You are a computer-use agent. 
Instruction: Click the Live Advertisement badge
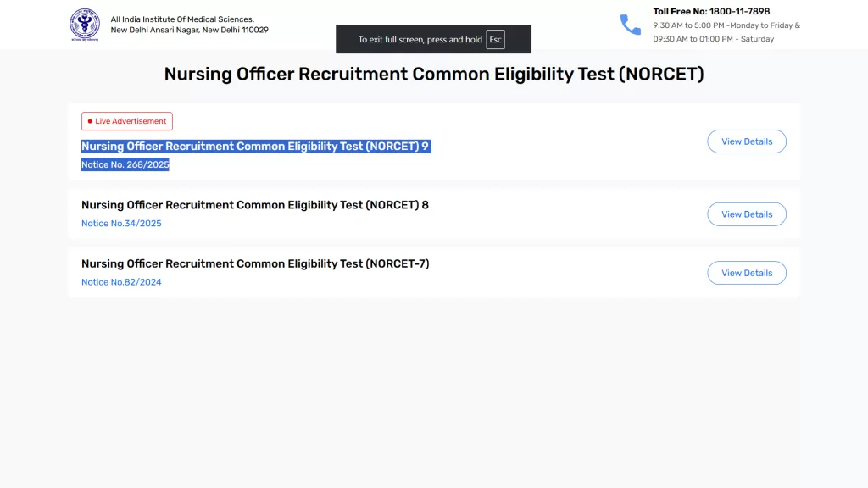coord(127,121)
